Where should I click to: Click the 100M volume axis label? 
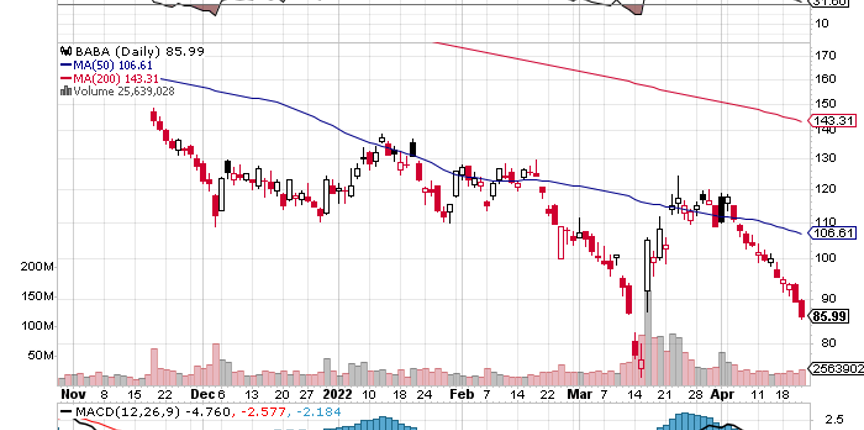(x=37, y=326)
